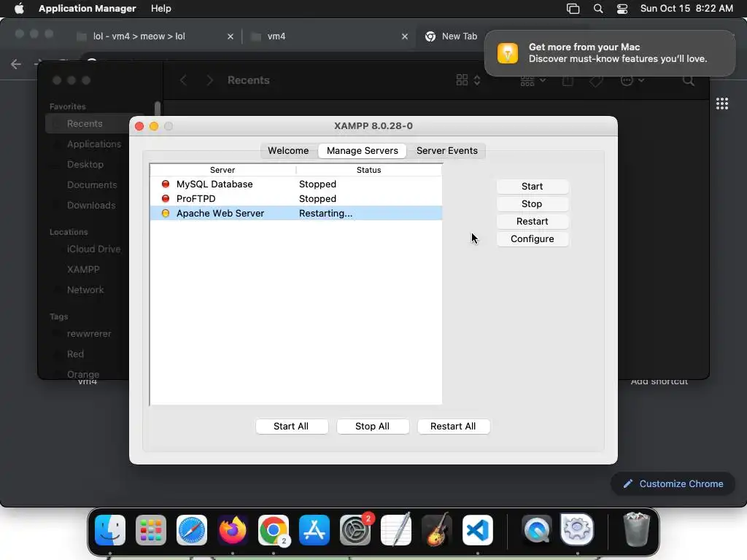Open the Apple menu
Image resolution: width=747 pixels, height=560 pixels.
click(x=18, y=9)
